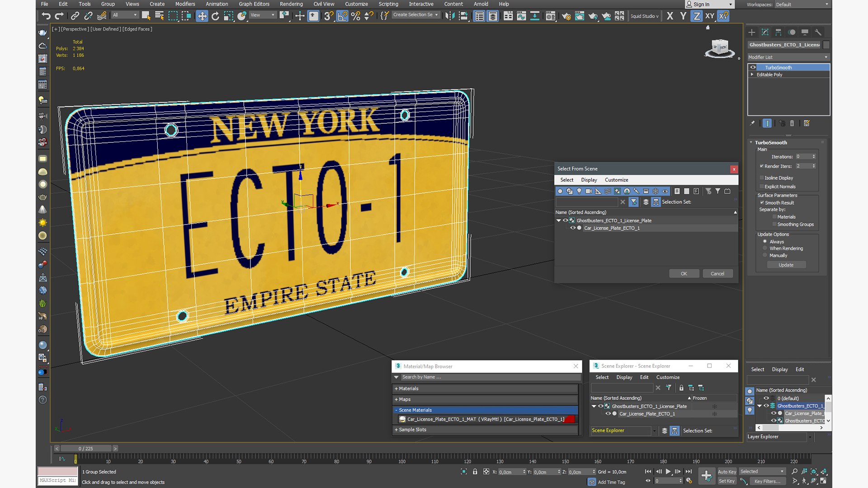Click the Redo arrow in main toolbar

[x=59, y=16]
